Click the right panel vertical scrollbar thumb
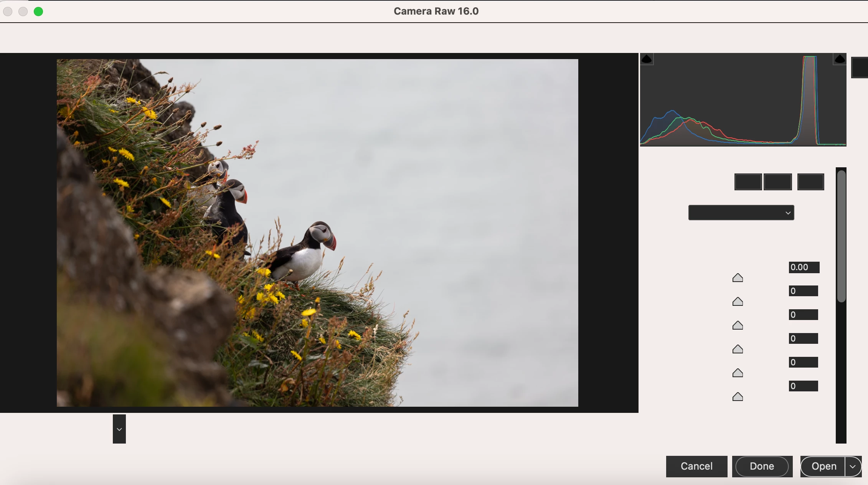This screenshot has height=485, width=868. pyautogui.click(x=841, y=236)
